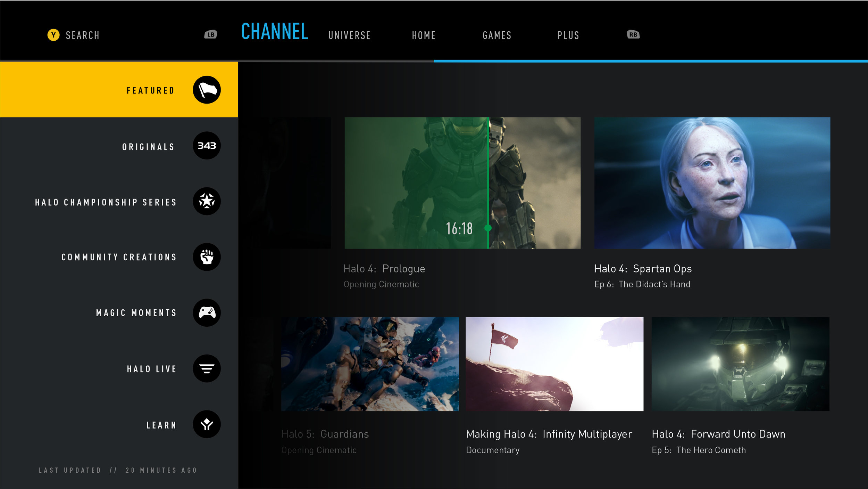Choose the Originals category label
Screen dimensions: 868x489
click(148, 147)
